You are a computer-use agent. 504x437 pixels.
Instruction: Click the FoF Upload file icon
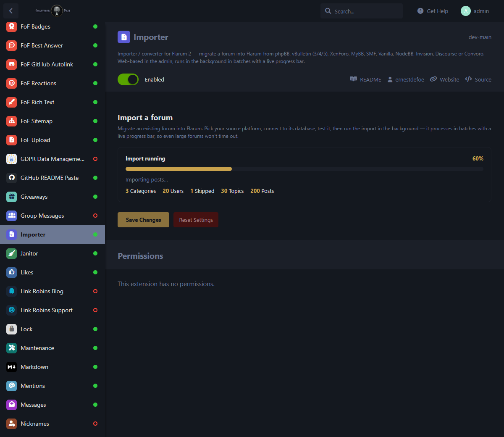12,140
